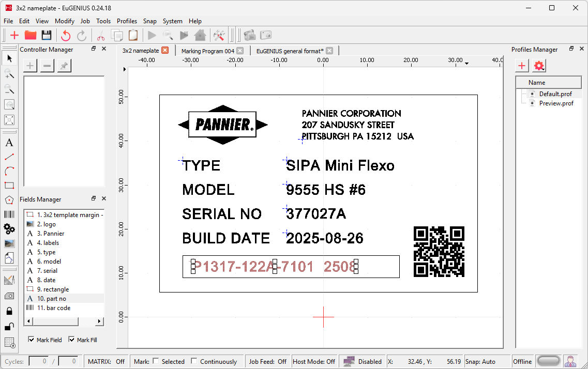This screenshot has height=369, width=588.
Task: Close the 3x2 nameplate tab
Action: coord(165,50)
